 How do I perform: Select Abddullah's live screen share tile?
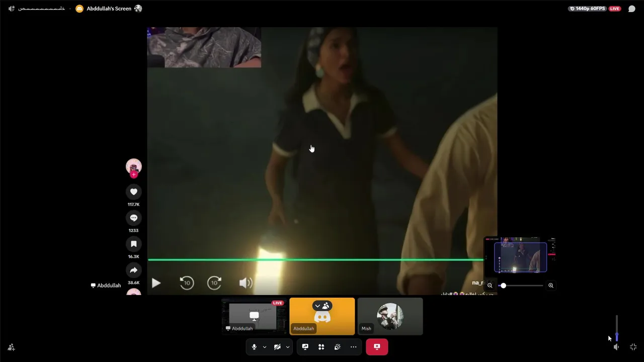point(254,316)
